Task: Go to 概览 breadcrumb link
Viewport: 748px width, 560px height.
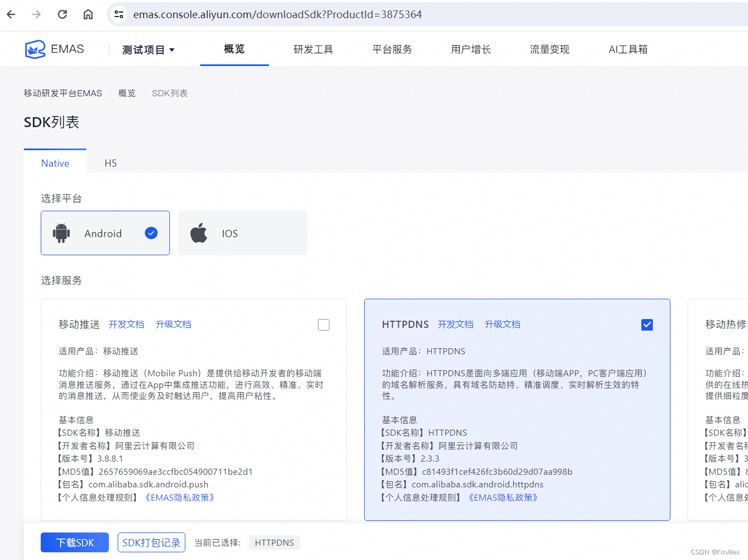Action: [x=127, y=93]
